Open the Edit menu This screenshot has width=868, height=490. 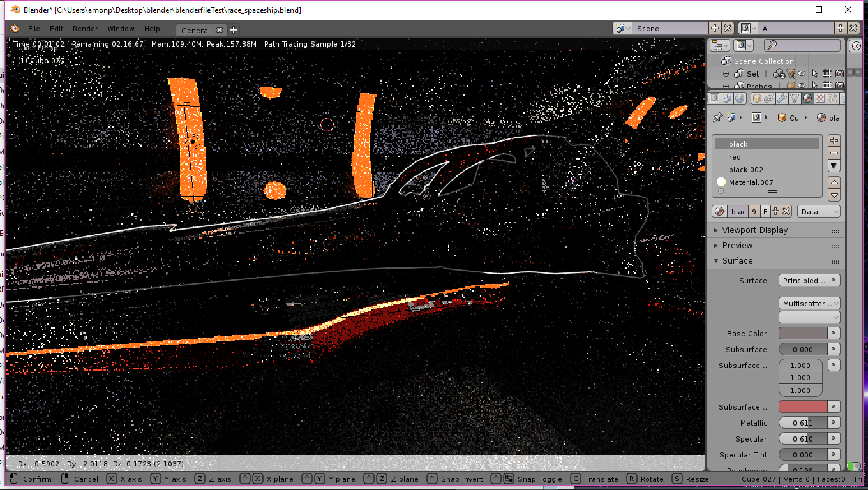[57, 29]
